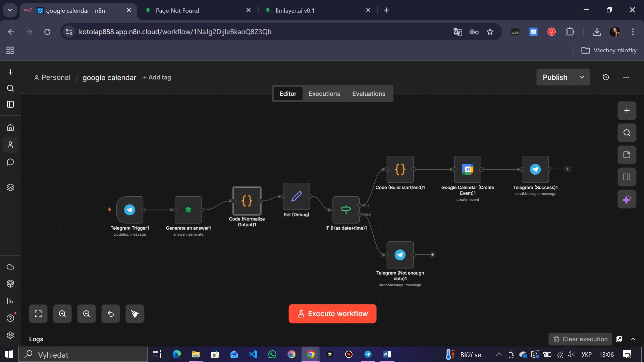Image resolution: width=644 pixels, height=362 pixels.
Task: Click the plus icon in n8n sidebar
Action: click(x=10, y=72)
